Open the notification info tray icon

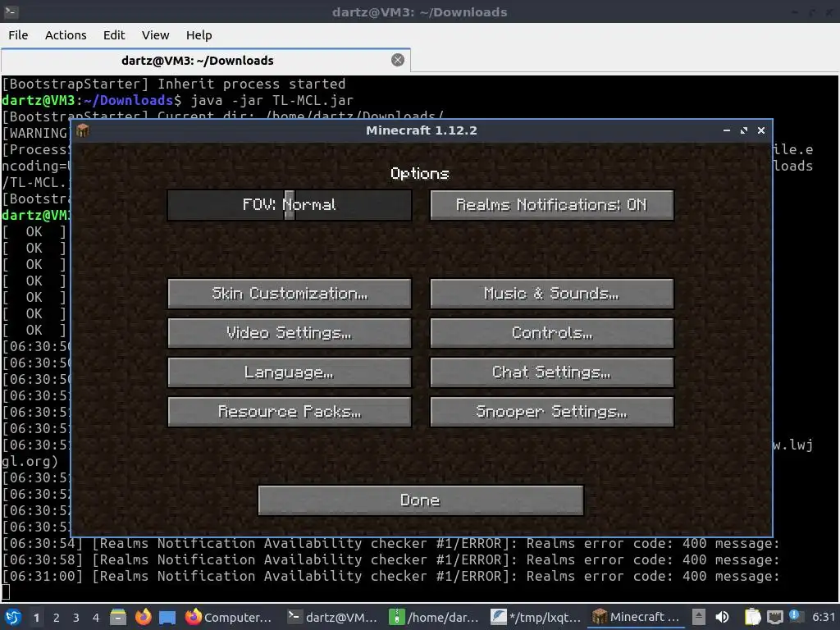796,616
